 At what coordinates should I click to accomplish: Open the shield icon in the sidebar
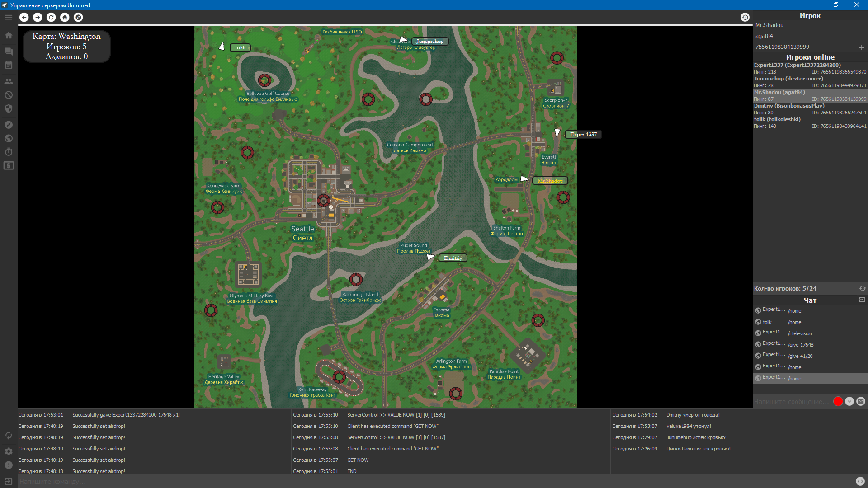(x=9, y=108)
